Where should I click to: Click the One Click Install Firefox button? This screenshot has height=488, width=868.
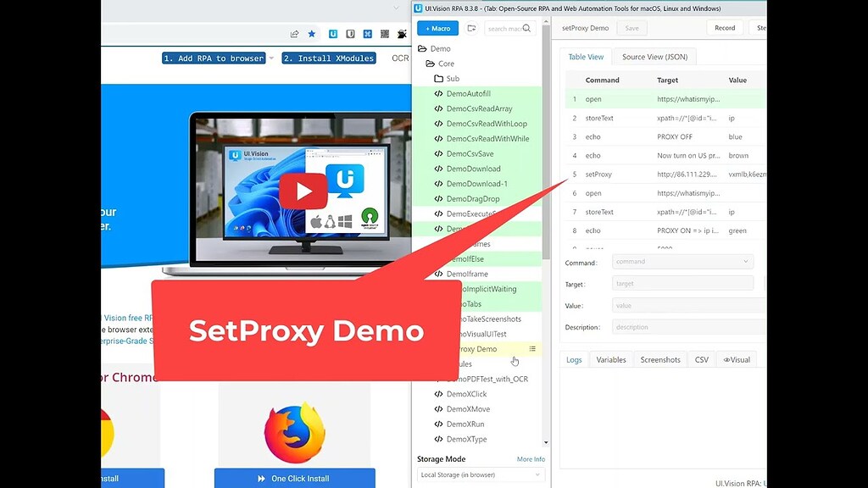294,477
